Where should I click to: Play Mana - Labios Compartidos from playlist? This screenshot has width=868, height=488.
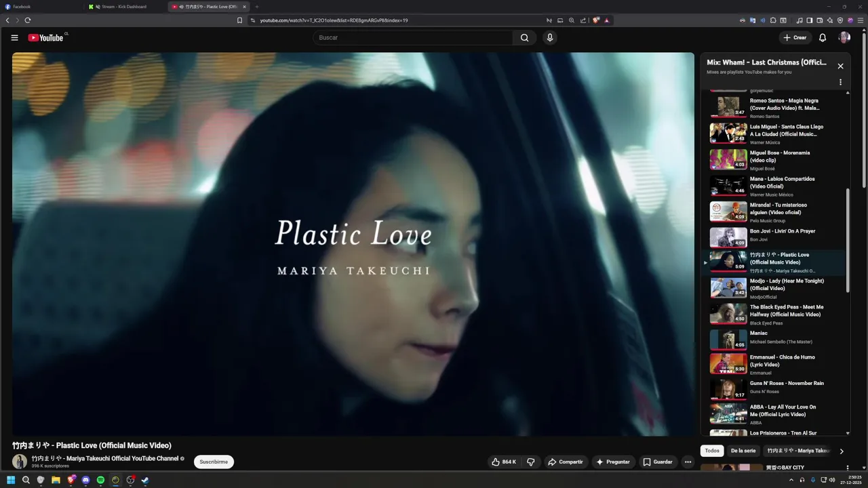773,186
